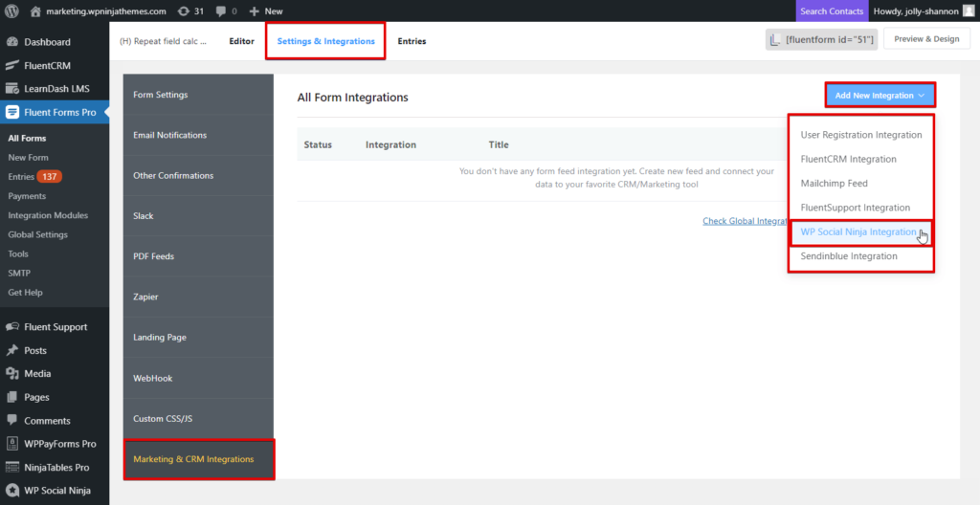Go to All Forms submenu
The width and height of the screenshot is (980, 505).
tap(27, 138)
